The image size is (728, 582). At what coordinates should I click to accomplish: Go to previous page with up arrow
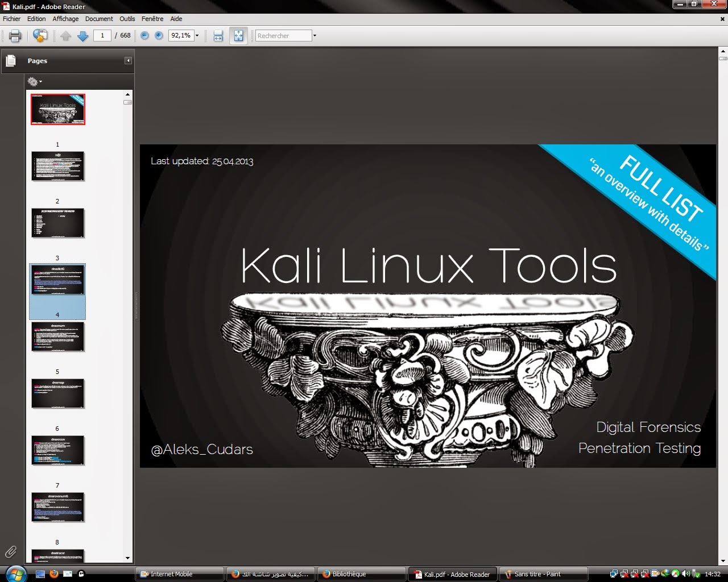pyautogui.click(x=66, y=36)
